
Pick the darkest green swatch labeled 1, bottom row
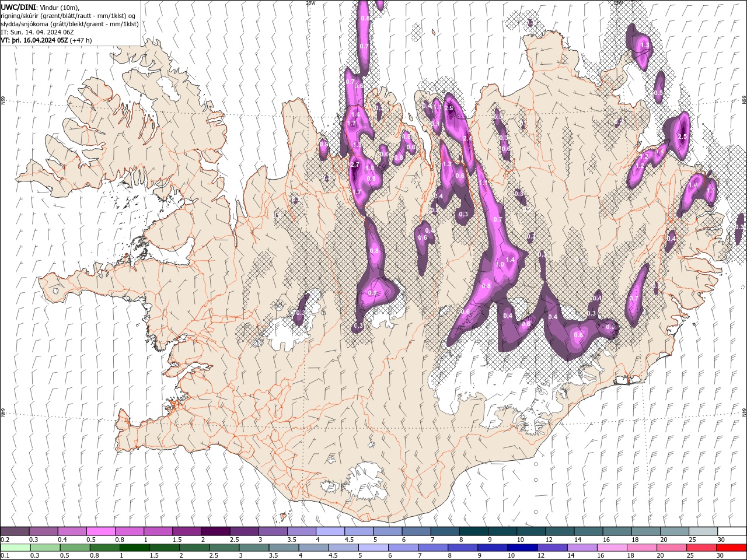pyautogui.click(x=134, y=548)
